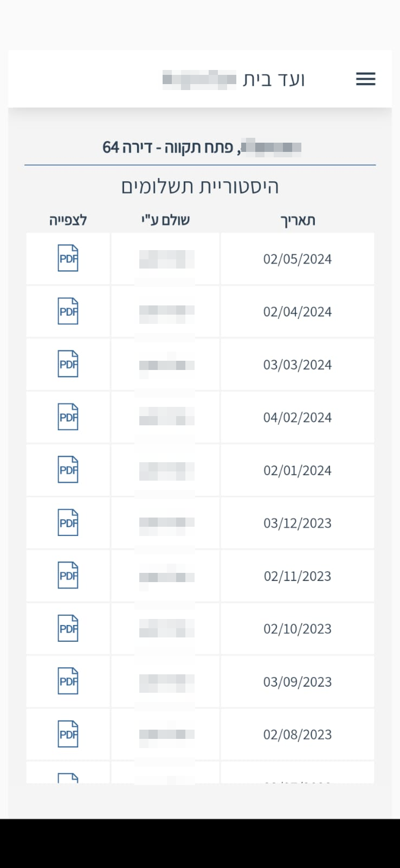The width and height of the screenshot is (400, 868).
Task: View PDF for 03/03/2024 payment
Action: pyautogui.click(x=68, y=364)
